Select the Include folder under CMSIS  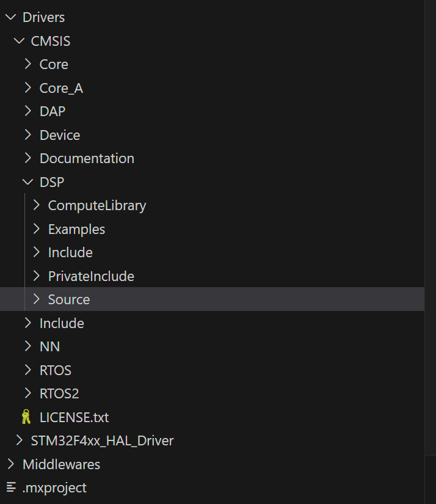coord(62,323)
